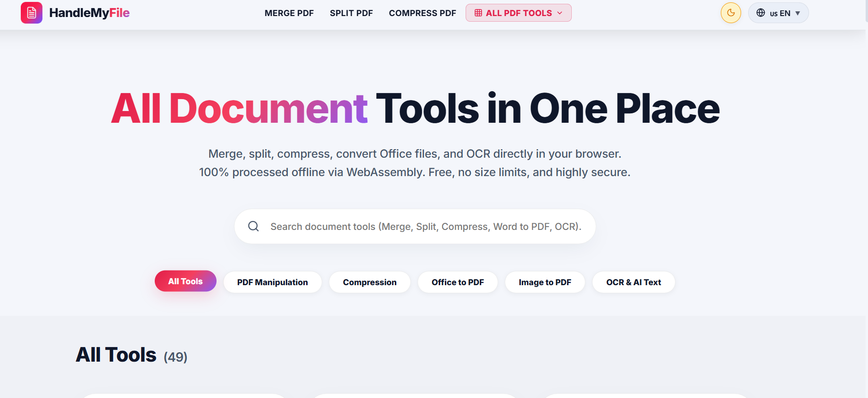Viewport: 868px width, 398px height.
Task: Click the globe icon in language selector
Action: (761, 13)
